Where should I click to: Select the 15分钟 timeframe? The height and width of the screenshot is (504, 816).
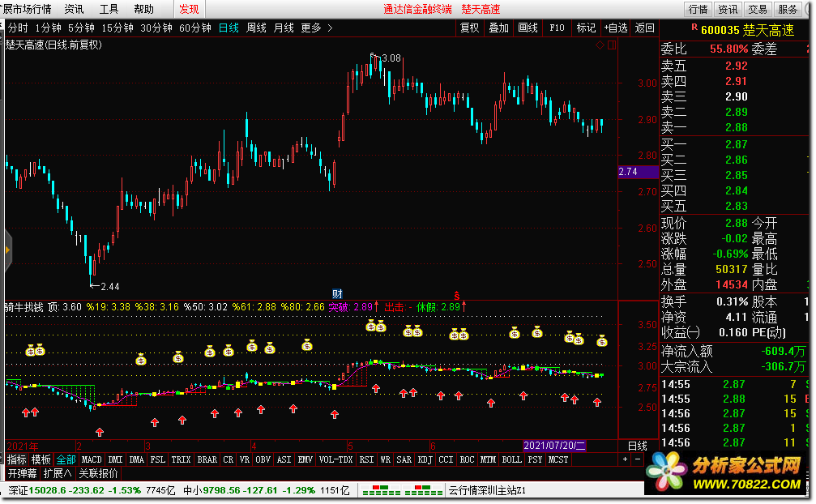(x=117, y=28)
